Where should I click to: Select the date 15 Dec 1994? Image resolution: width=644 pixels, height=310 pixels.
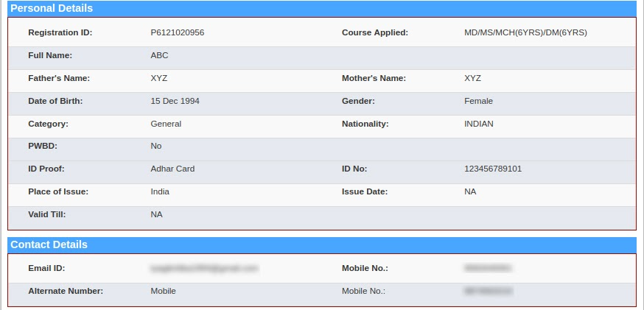175,101
